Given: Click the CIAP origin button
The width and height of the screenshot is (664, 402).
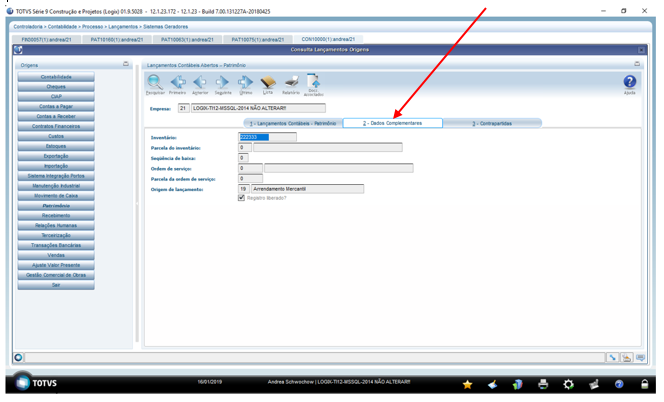Looking at the screenshot, I should pos(56,97).
